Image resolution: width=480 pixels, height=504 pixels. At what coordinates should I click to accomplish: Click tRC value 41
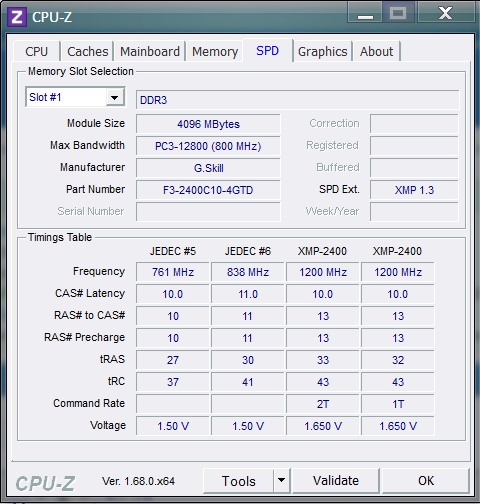tap(248, 382)
